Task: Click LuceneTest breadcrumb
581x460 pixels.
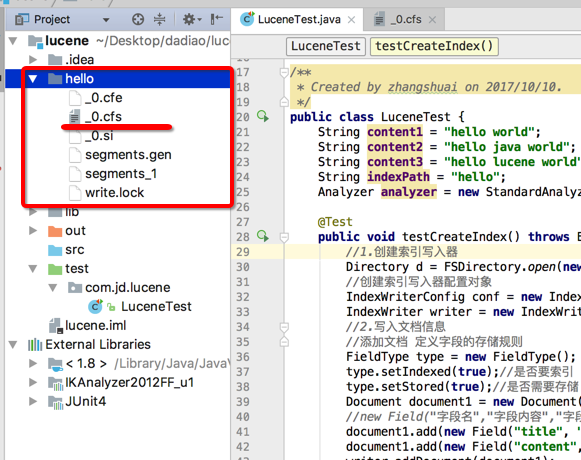Action: (x=326, y=46)
